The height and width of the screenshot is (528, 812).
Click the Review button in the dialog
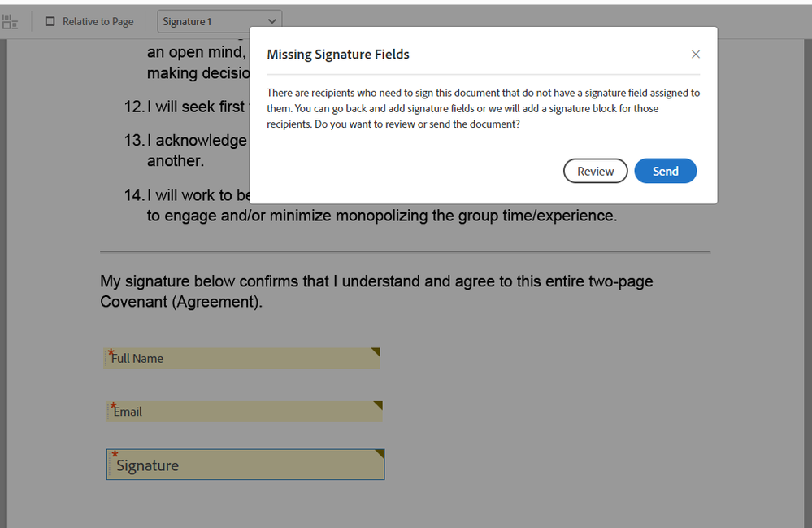click(595, 171)
